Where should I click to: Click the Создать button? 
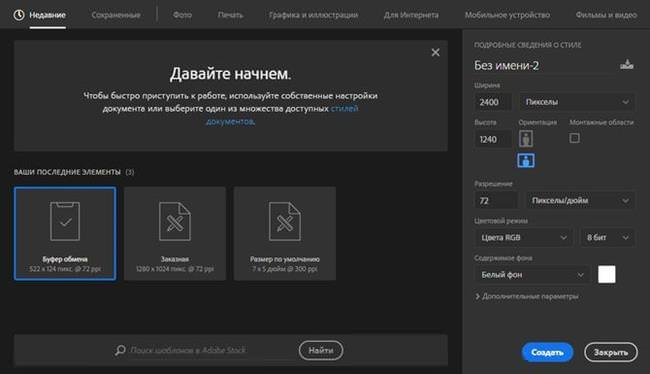click(x=547, y=352)
